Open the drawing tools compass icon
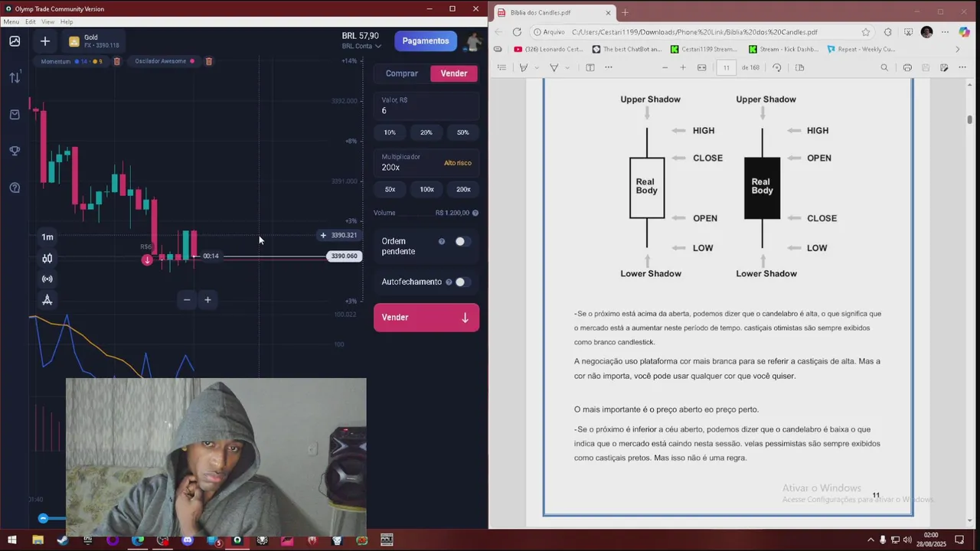The image size is (980, 551). pos(47,300)
